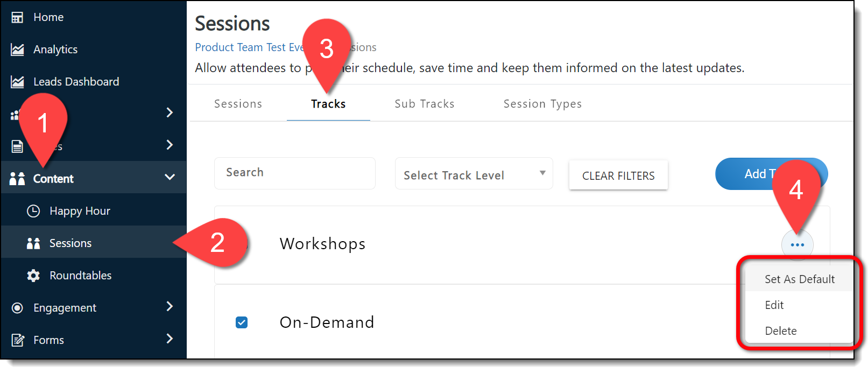Viewport: 868px width, 373px height.
Task: Open the Workshops three-dot options menu
Action: coord(797,245)
